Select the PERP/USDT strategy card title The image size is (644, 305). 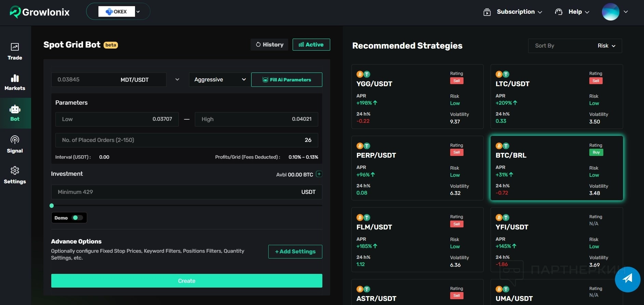(x=376, y=155)
